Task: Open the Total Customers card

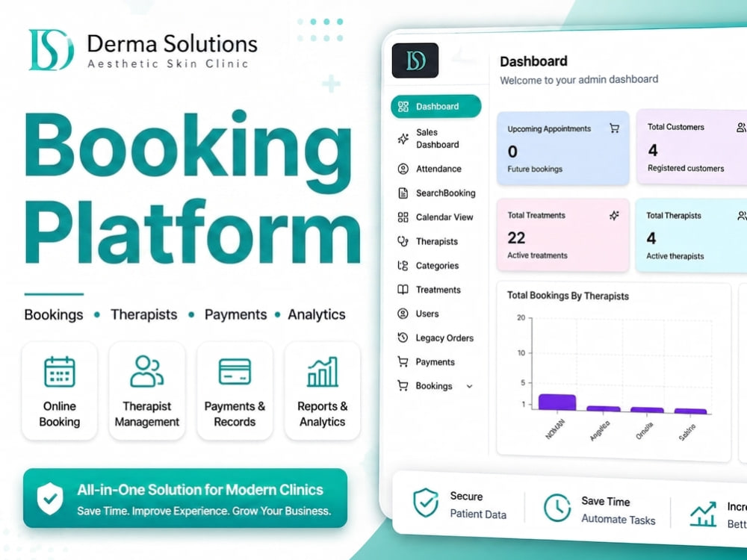Action: coord(692,146)
